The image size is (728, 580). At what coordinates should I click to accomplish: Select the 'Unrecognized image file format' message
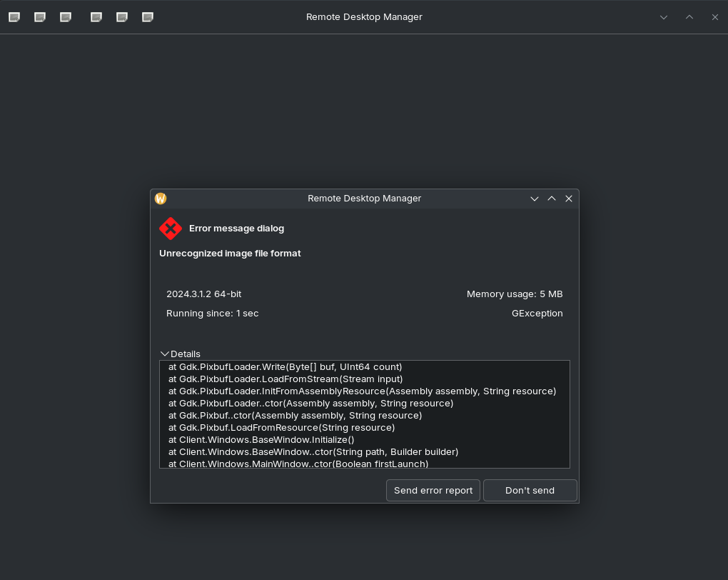[x=230, y=254]
